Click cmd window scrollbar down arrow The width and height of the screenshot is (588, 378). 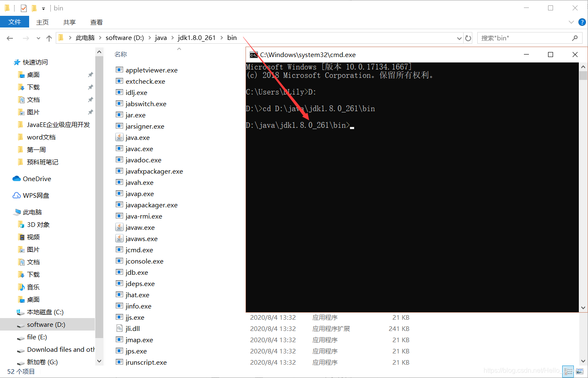(x=583, y=308)
